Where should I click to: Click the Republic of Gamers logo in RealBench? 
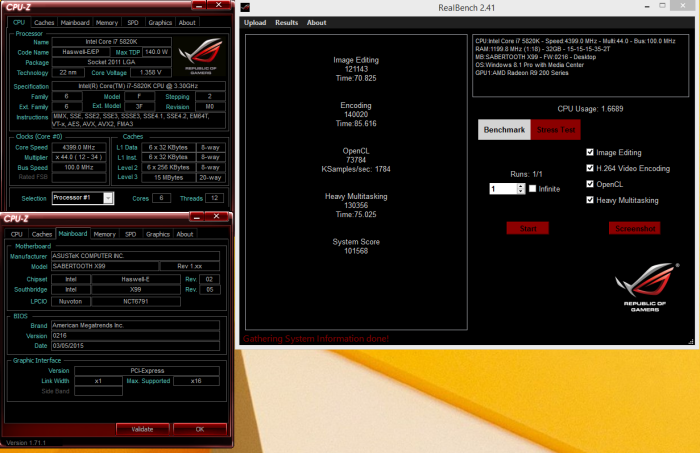point(645,287)
